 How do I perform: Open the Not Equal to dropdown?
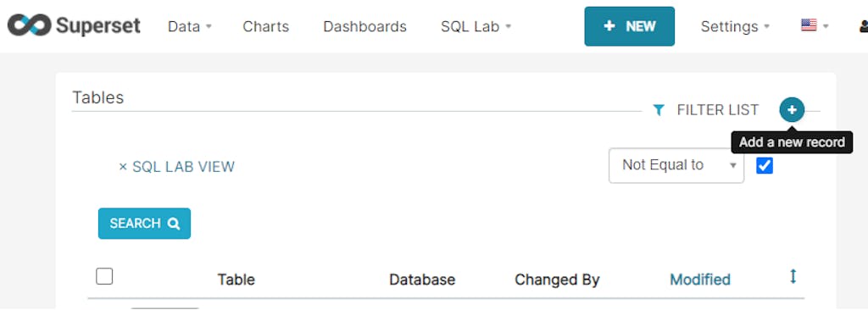coord(676,165)
